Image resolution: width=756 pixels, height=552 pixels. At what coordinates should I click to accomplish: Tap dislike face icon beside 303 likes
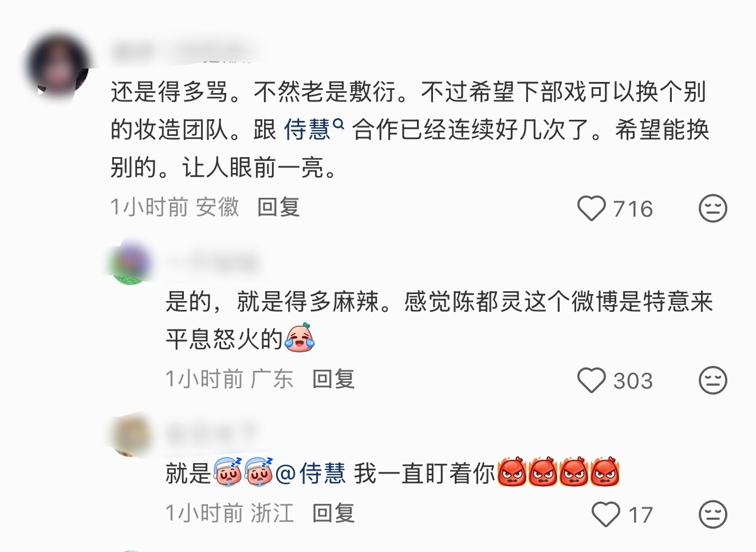pos(713,380)
